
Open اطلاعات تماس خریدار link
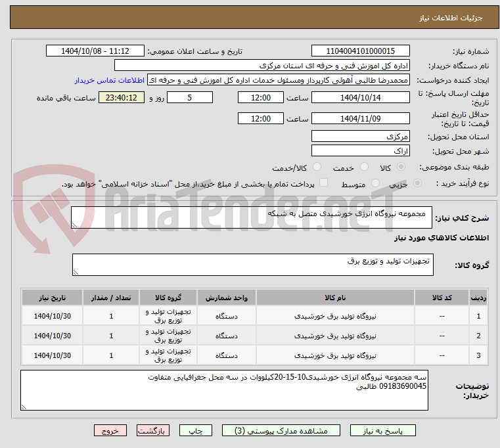pos(110,80)
